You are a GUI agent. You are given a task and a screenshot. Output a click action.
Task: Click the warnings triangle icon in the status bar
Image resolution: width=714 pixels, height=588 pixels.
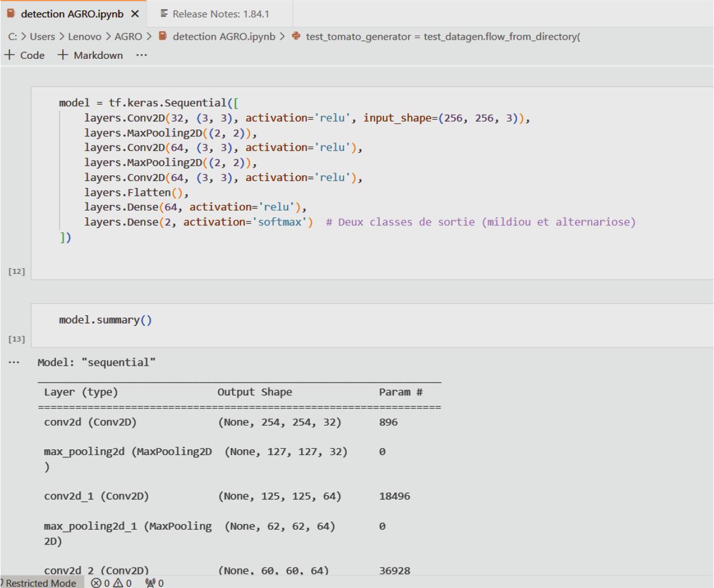pyautogui.click(x=118, y=583)
